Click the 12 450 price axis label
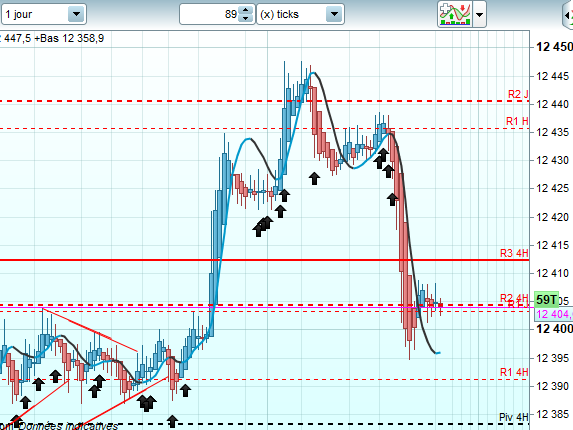 [554, 47]
